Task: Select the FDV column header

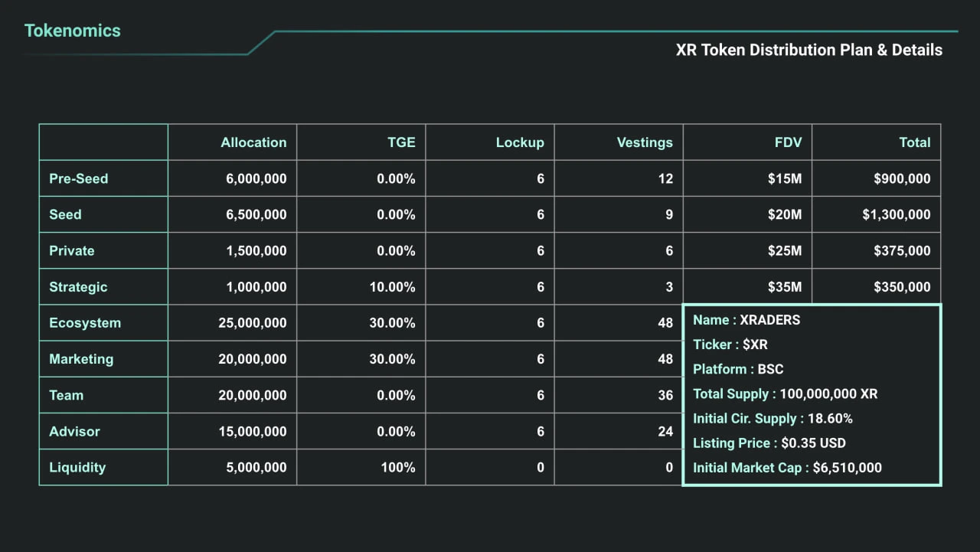Action: pyautogui.click(x=788, y=142)
